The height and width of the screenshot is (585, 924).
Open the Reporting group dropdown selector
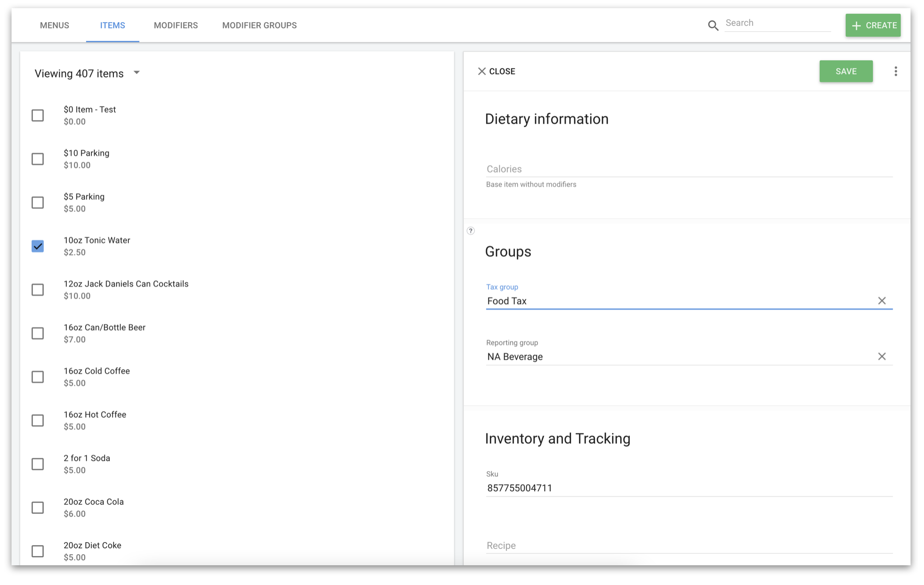point(677,356)
